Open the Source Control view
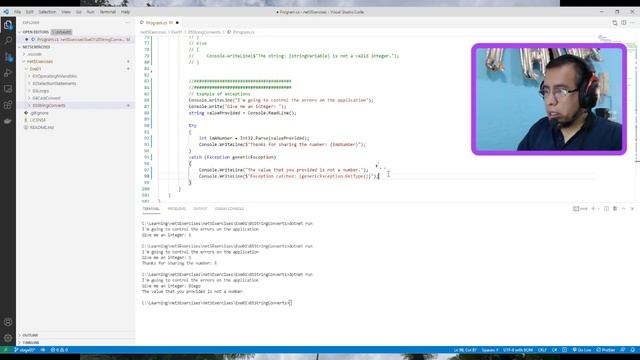 click(8, 57)
